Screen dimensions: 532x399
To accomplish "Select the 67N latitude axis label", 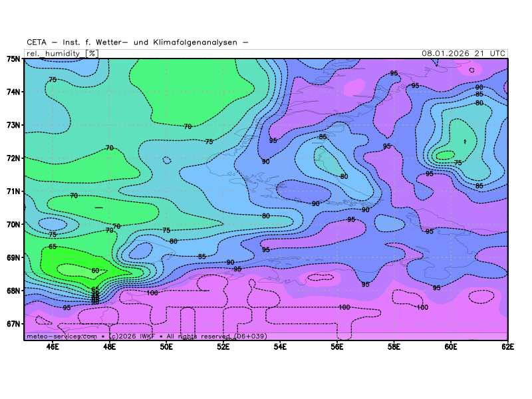I will click(x=13, y=324).
